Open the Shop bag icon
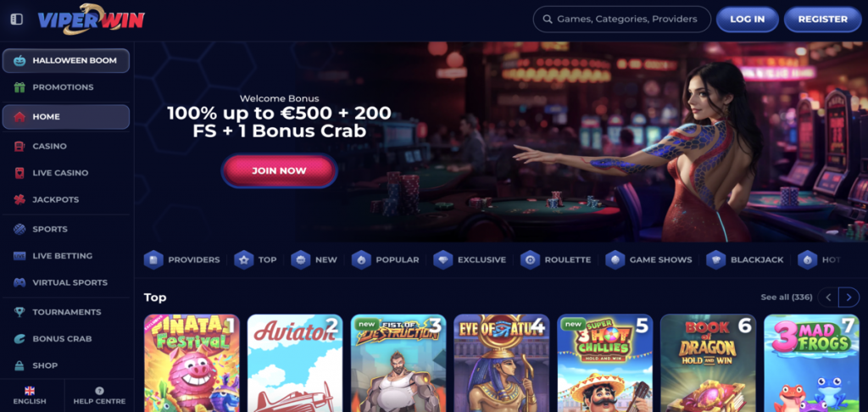The height and width of the screenshot is (412, 868). tap(20, 365)
